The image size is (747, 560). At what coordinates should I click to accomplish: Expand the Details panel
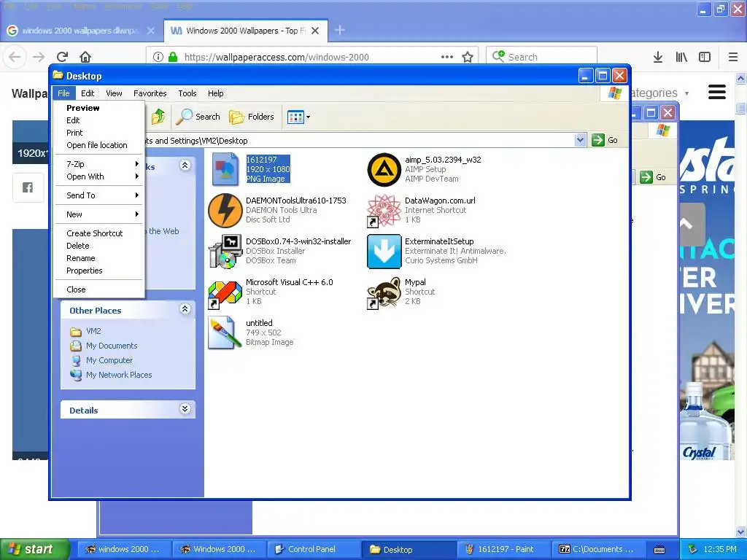(x=185, y=409)
